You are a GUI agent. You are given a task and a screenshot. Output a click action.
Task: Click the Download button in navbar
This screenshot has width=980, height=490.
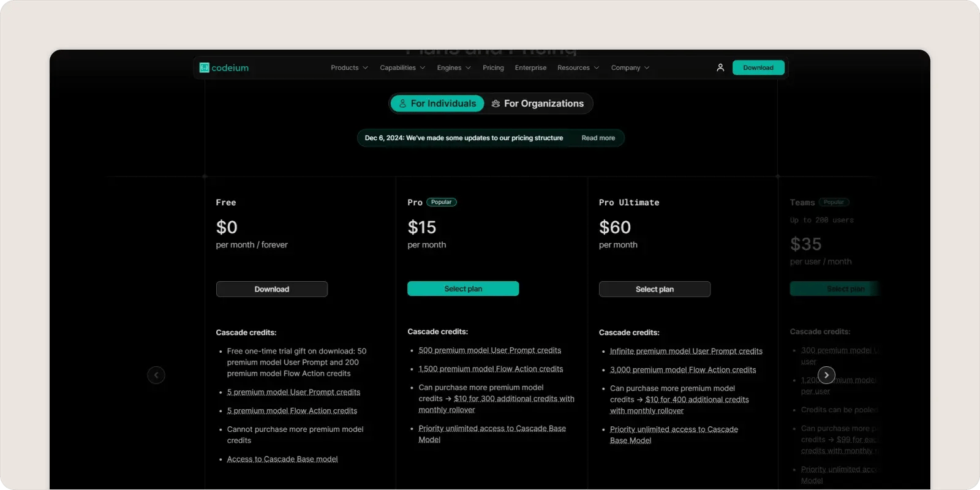coord(758,68)
